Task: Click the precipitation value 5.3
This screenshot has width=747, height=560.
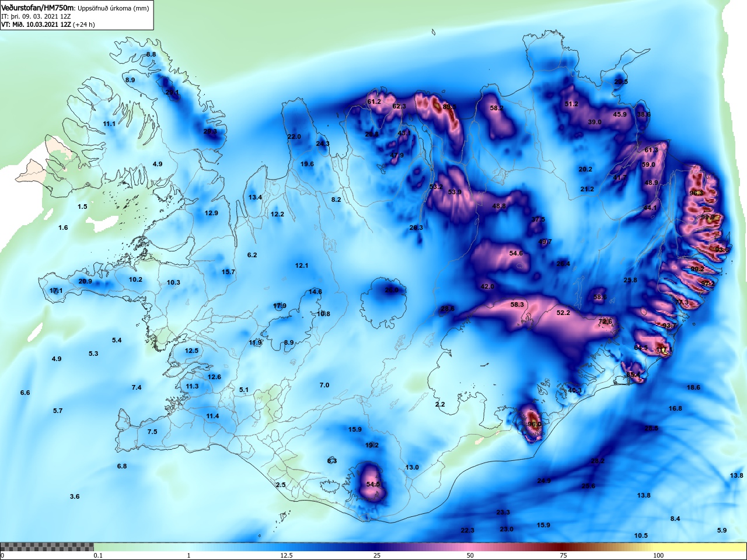Action: [93, 353]
